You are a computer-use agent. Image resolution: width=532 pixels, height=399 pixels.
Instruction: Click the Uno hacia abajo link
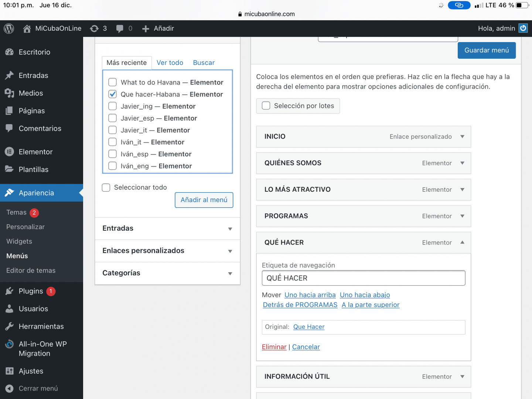[365, 295]
